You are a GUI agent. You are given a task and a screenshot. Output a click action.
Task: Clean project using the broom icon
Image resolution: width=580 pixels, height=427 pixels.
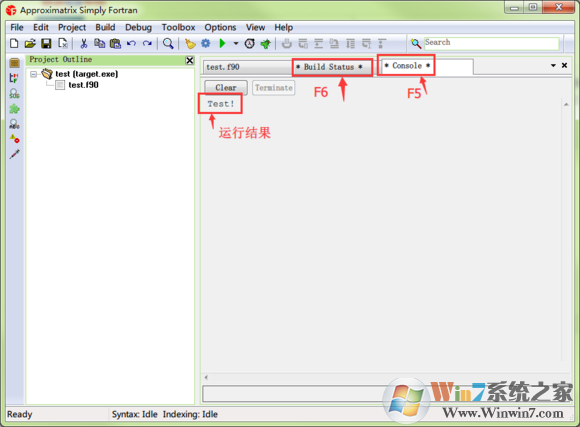(x=190, y=44)
